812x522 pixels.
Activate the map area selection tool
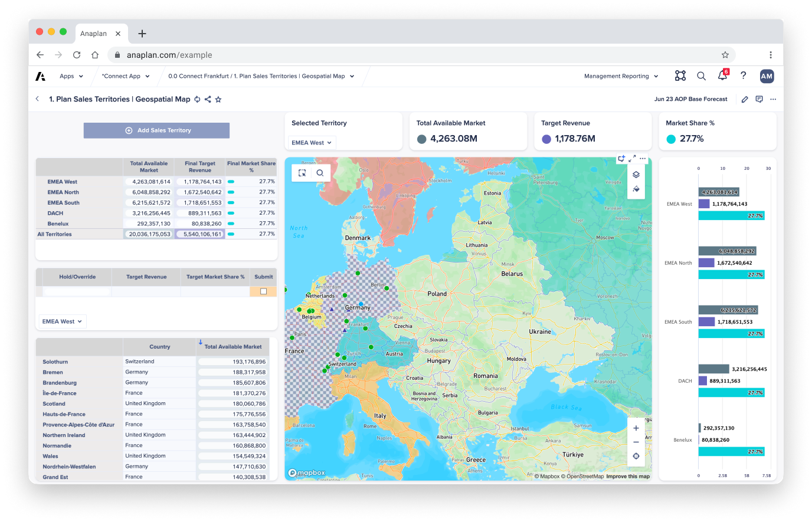point(302,173)
